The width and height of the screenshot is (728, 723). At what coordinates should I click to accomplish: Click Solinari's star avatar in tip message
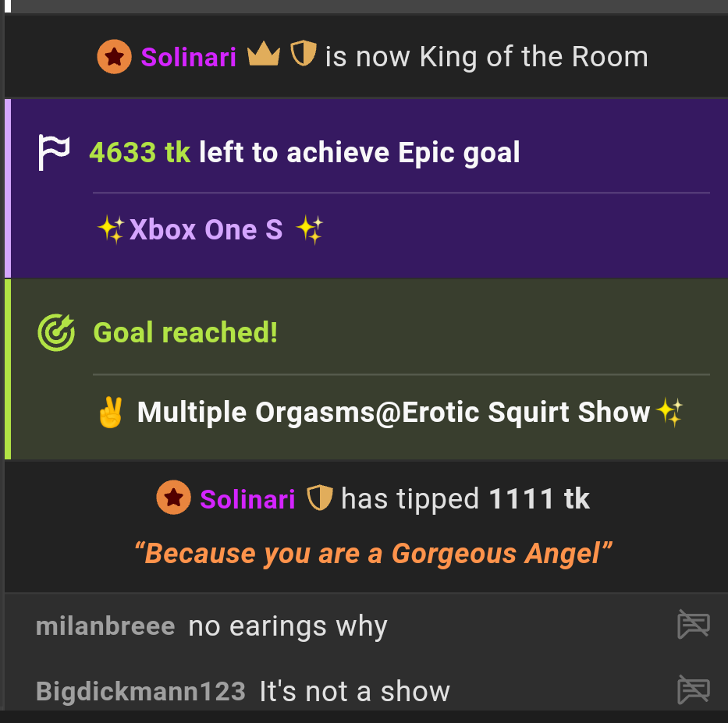click(173, 498)
